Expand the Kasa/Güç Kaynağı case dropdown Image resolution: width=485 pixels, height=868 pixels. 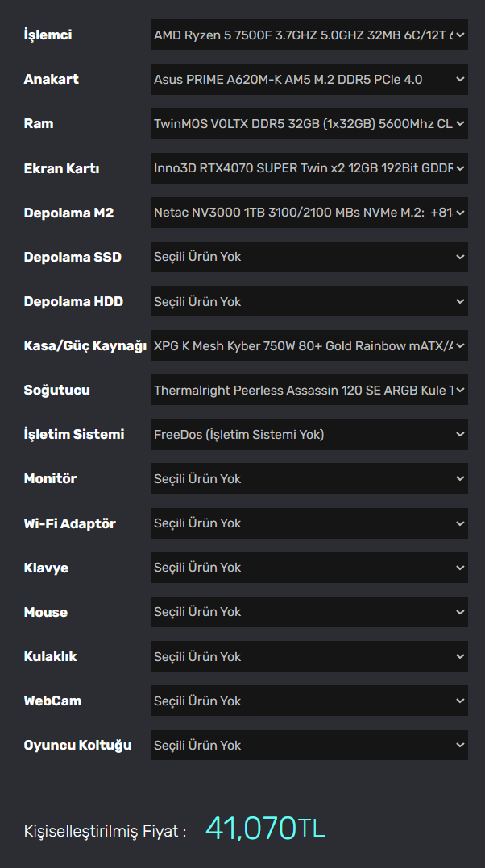coord(309,345)
